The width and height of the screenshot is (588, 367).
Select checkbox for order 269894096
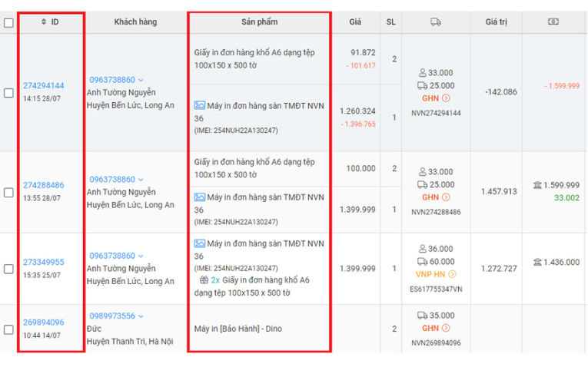point(8,329)
